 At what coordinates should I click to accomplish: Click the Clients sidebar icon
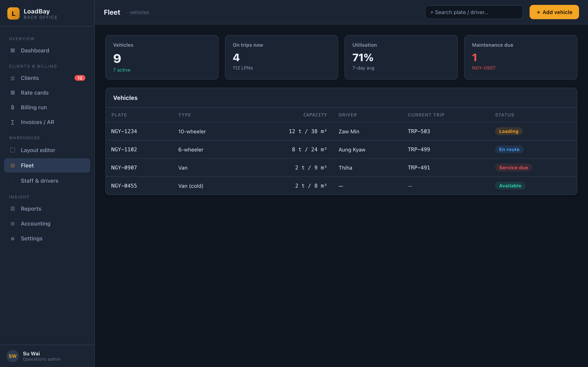pyautogui.click(x=13, y=78)
